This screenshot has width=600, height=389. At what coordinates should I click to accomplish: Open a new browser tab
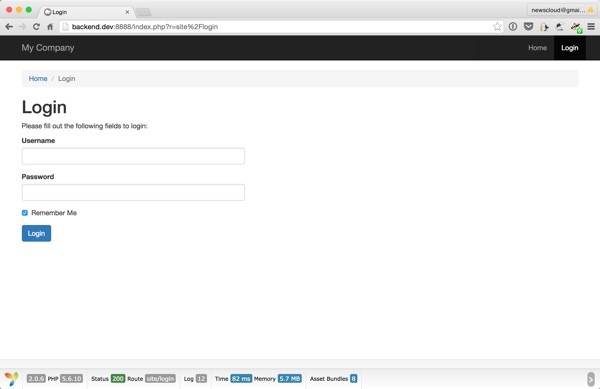pyautogui.click(x=143, y=13)
